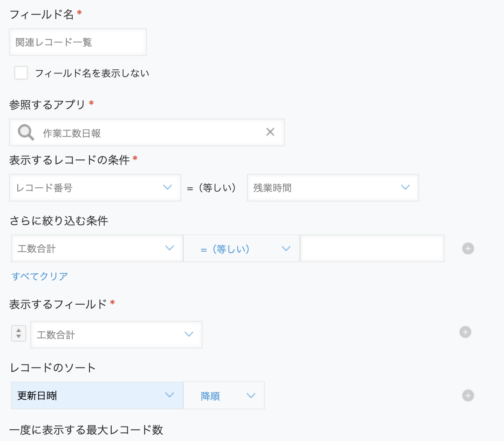Add another sort condition row

click(468, 395)
